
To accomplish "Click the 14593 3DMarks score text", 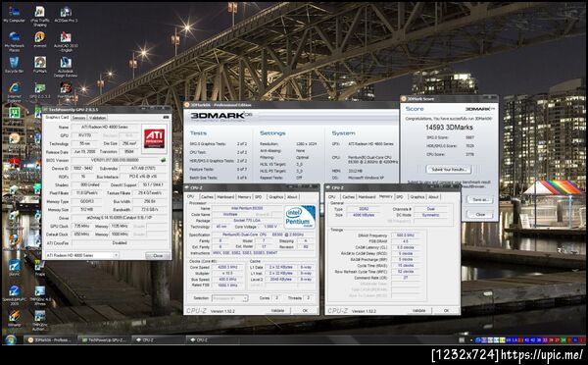I will coord(449,128).
